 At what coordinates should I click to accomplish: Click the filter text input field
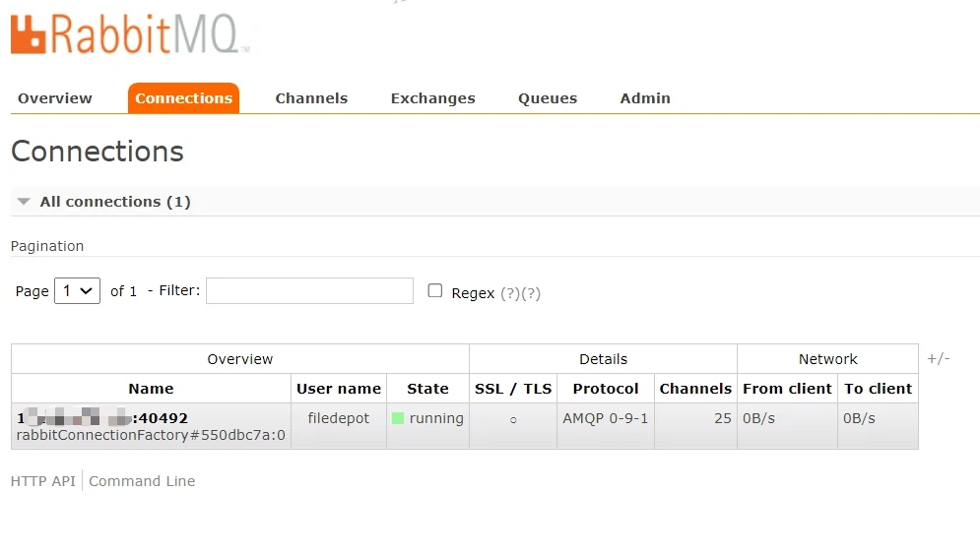tap(309, 291)
